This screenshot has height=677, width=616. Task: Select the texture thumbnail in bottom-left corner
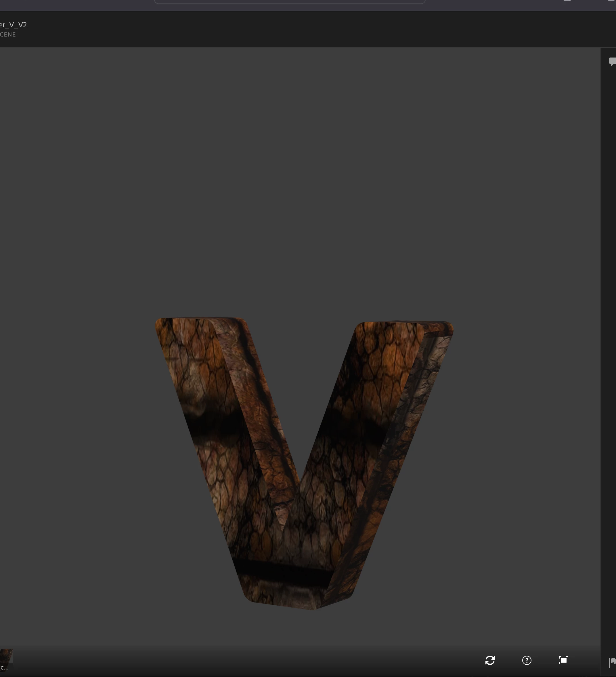(6, 656)
